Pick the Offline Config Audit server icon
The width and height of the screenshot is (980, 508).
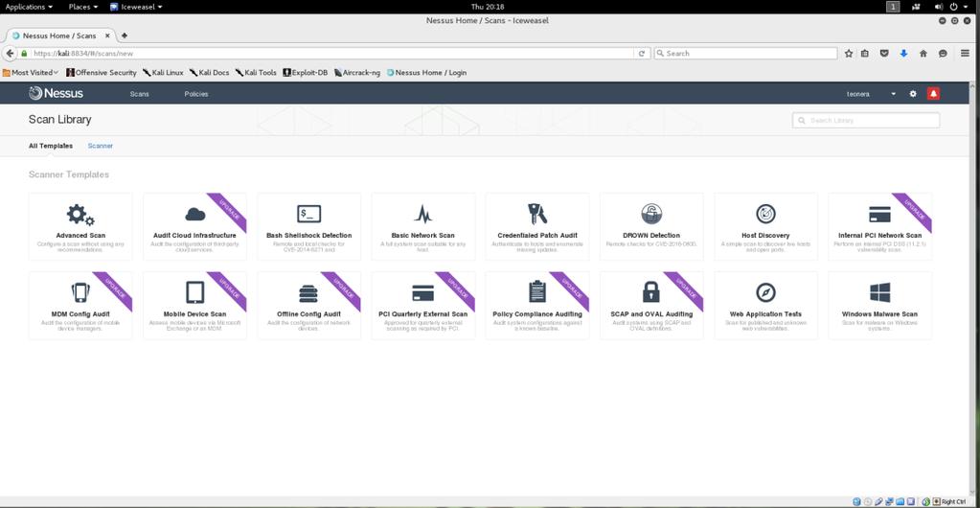[308, 292]
